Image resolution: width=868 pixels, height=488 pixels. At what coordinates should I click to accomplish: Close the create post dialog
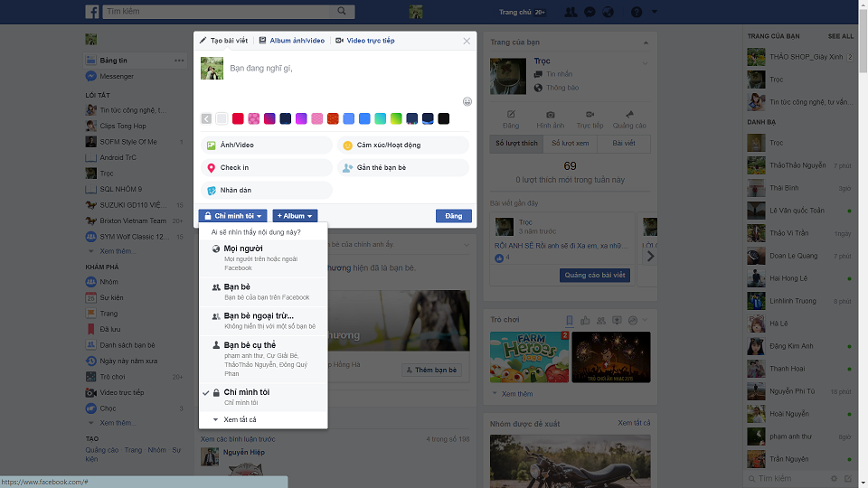467,41
